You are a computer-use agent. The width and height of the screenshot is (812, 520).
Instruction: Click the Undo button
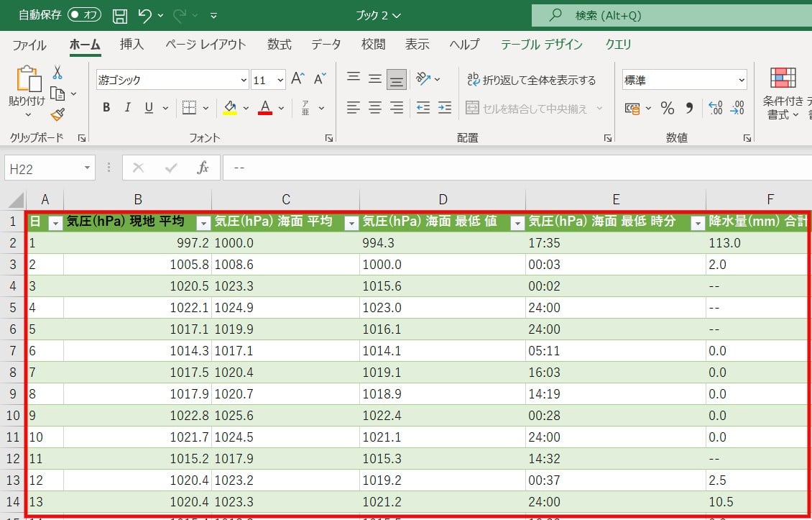click(x=145, y=14)
